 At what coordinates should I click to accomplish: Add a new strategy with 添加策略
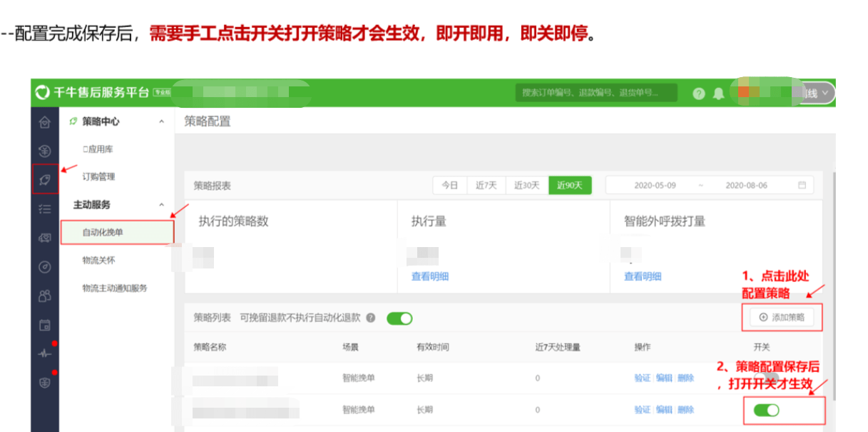pyautogui.click(x=782, y=317)
